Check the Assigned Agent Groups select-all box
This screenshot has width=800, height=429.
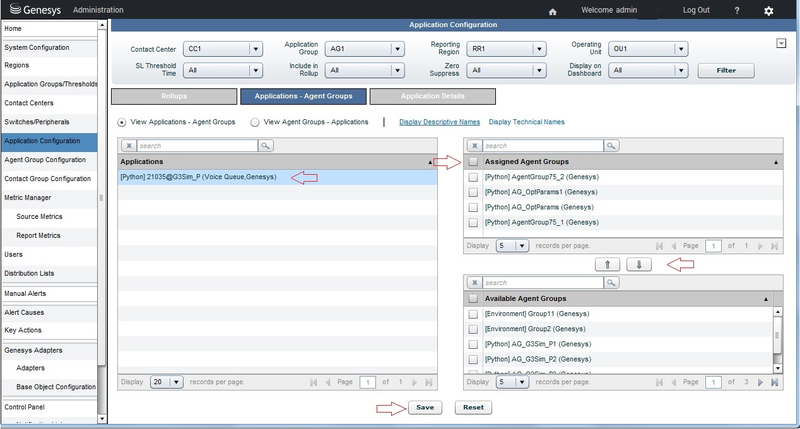coord(473,162)
